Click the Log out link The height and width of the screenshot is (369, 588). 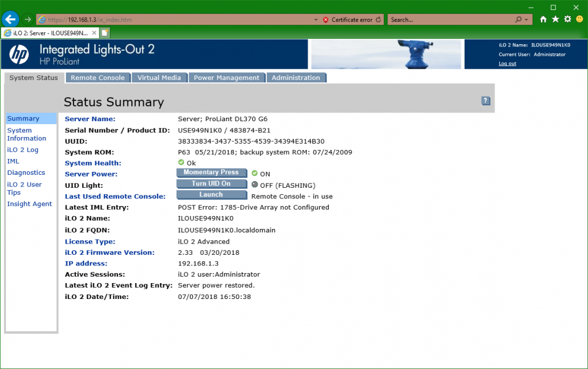507,64
